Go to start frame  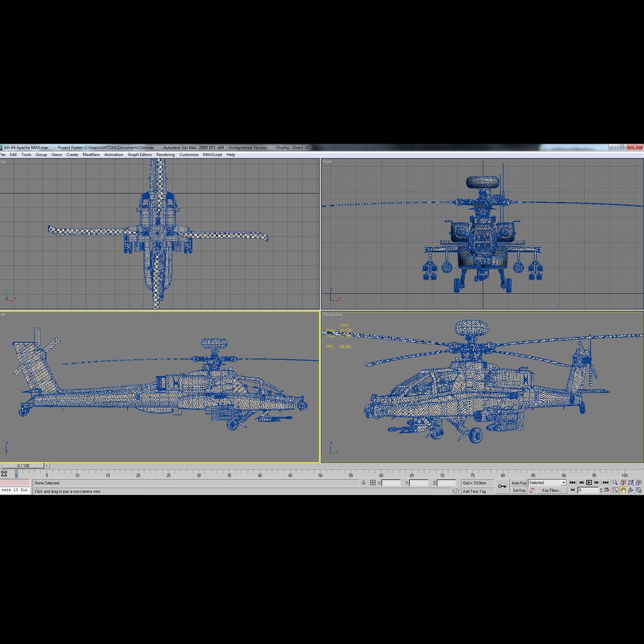pos(572,482)
